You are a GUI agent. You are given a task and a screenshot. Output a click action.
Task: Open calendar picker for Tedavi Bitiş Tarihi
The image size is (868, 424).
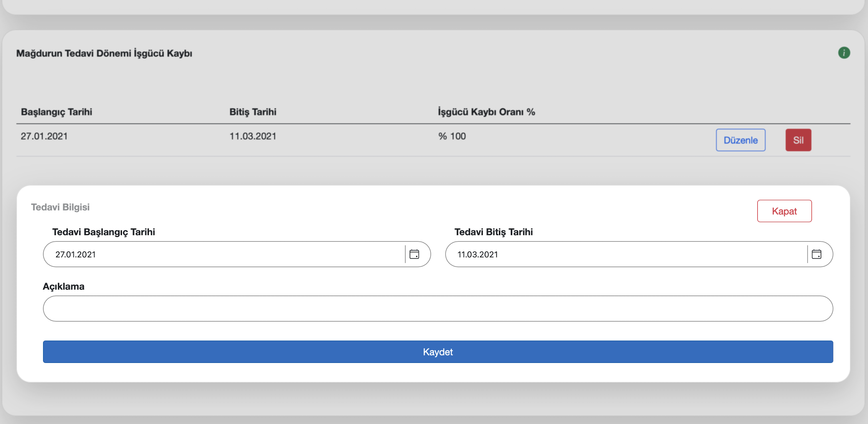click(x=816, y=254)
